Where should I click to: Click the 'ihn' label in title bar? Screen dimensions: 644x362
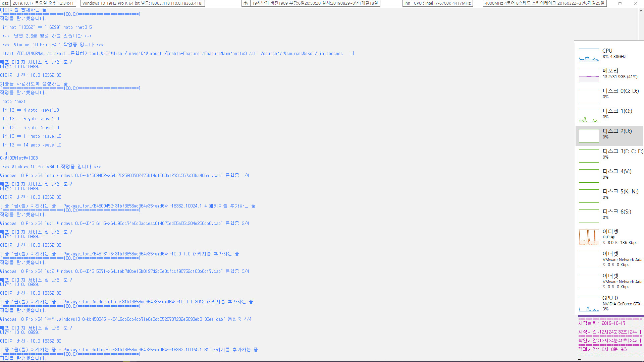(407, 3)
